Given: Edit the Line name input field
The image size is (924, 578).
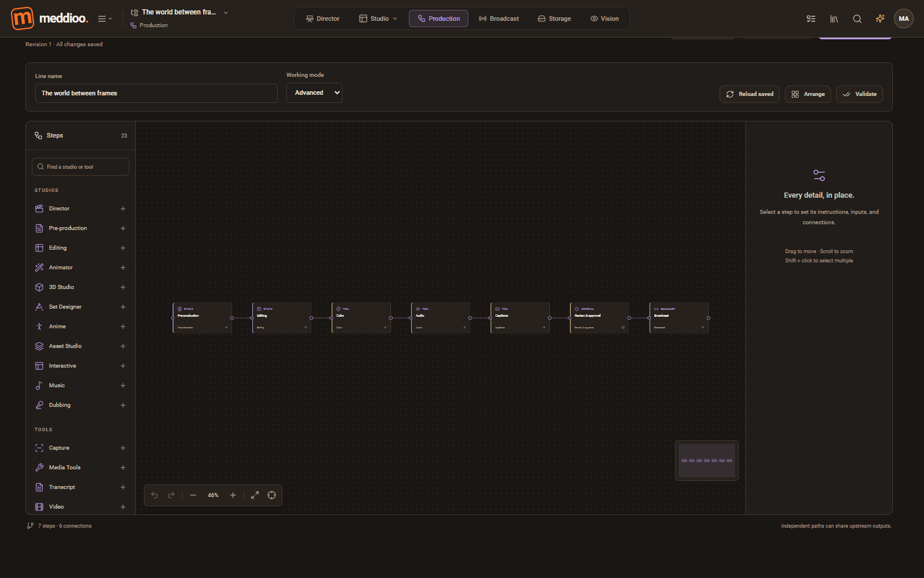Looking at the screenshot, I should click(156, 93).
